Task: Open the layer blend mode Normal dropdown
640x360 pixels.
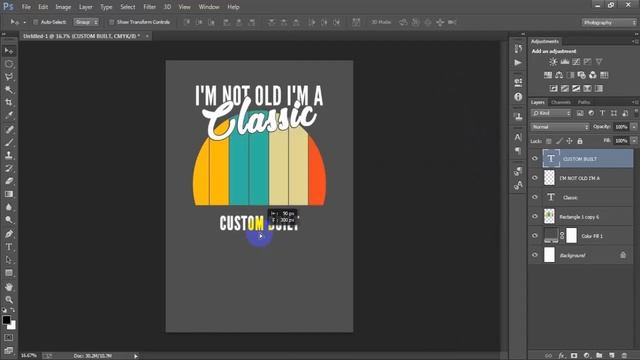Action: tap(560, 127)
